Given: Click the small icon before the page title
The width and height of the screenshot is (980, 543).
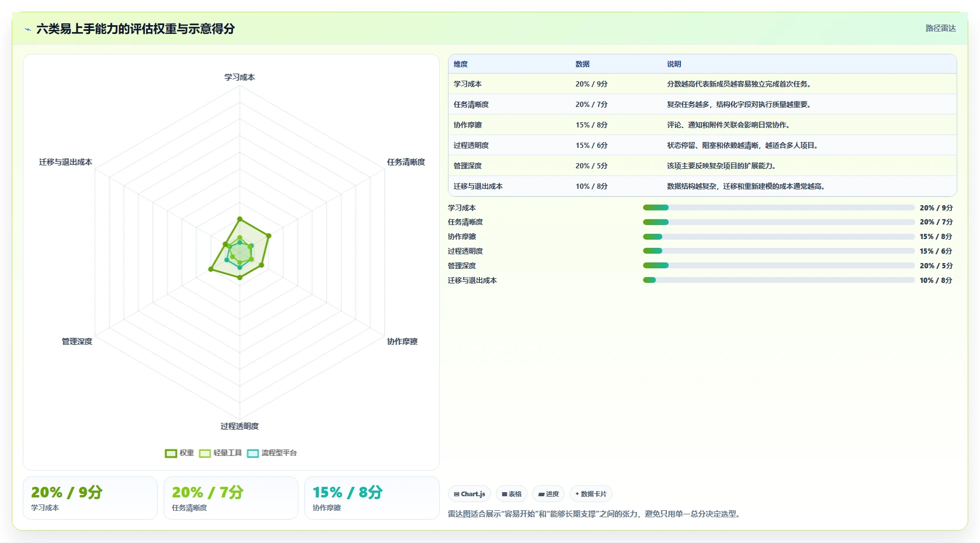Looking at the screenshot, I should point(27,29).
